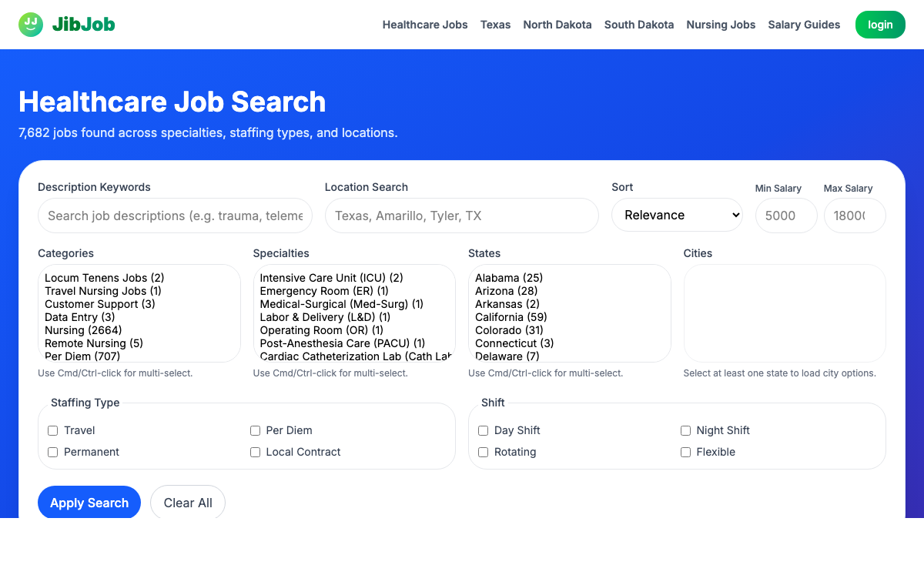924x585 pixels.
Task: Open the Sort dropdown set to Relevance
Action: [678, 216]
